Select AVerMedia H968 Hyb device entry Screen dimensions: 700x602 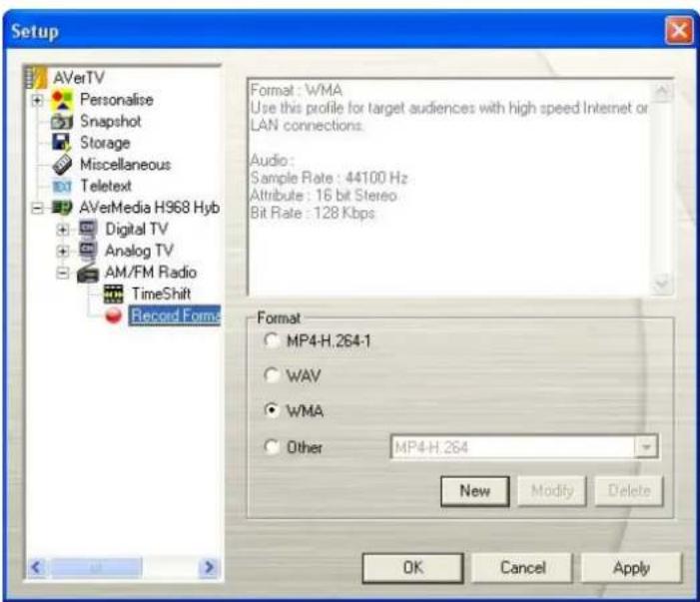[149, 208]
